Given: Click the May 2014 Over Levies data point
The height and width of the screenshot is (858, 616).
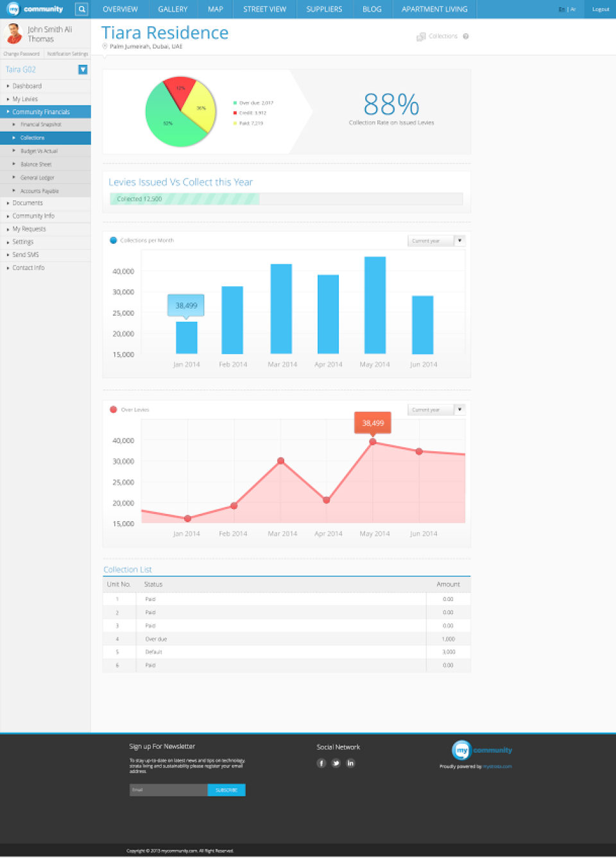Looking at the screenshot, I should point(373,442).
